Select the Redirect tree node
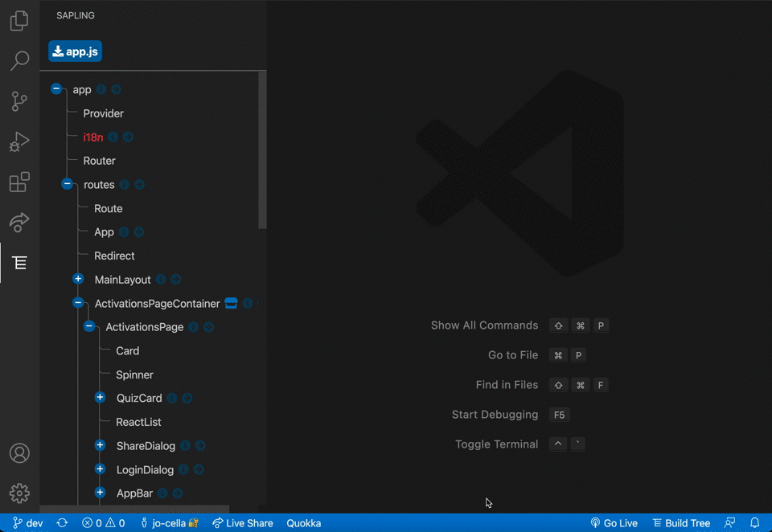This screenshot has height=532, width=772. pyautogui.click(x=114, y=256)
